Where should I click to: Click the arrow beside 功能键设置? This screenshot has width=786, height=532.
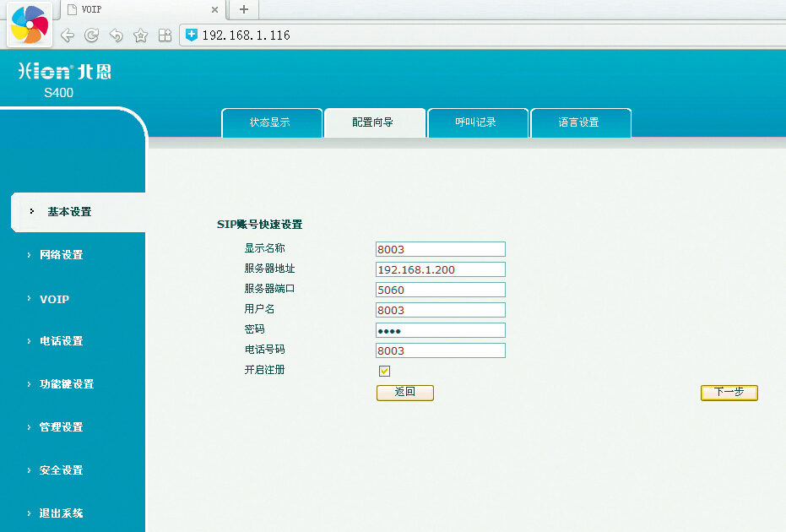[29, 384]
